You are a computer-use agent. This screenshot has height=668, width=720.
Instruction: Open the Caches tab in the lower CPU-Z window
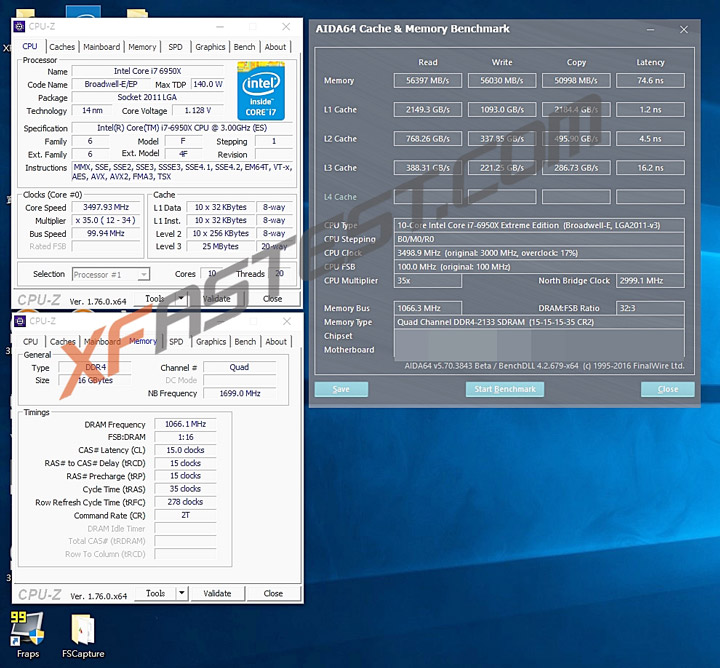(62, 342)
